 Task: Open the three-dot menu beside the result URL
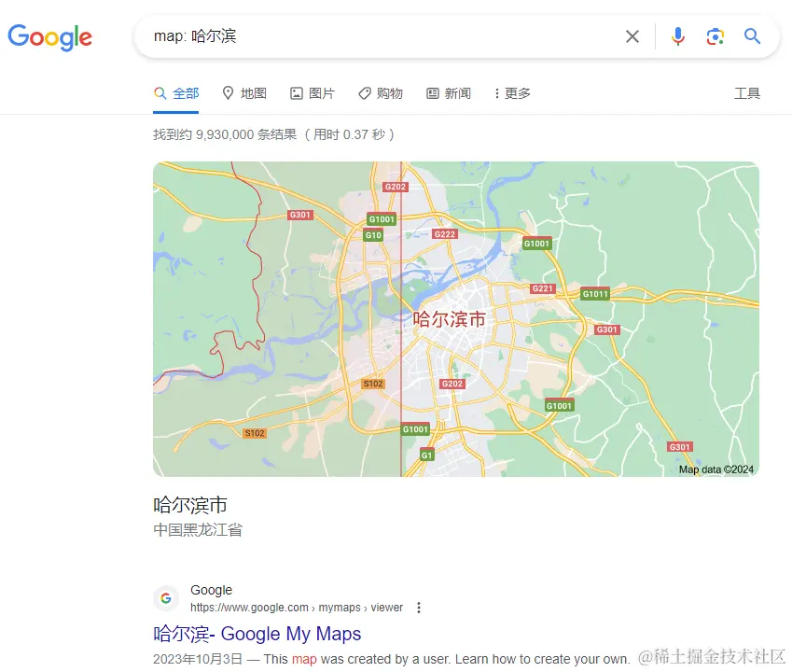coord(418,607)
